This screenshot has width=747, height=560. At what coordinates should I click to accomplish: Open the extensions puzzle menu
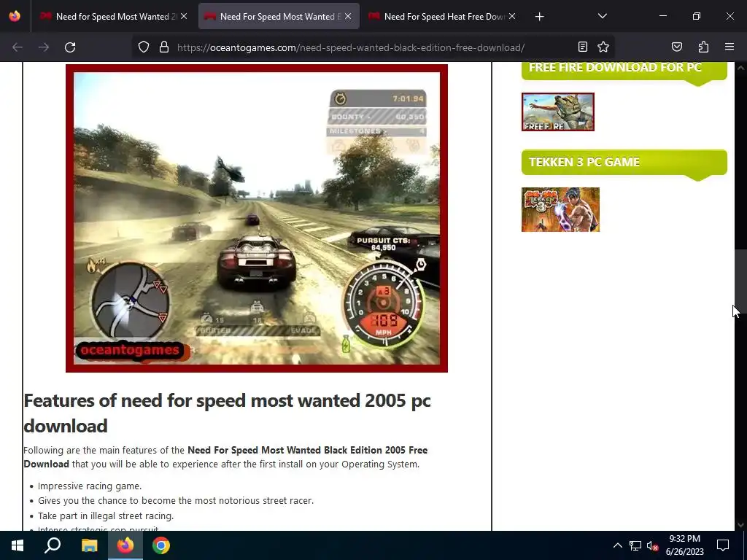tap(703, 47)
